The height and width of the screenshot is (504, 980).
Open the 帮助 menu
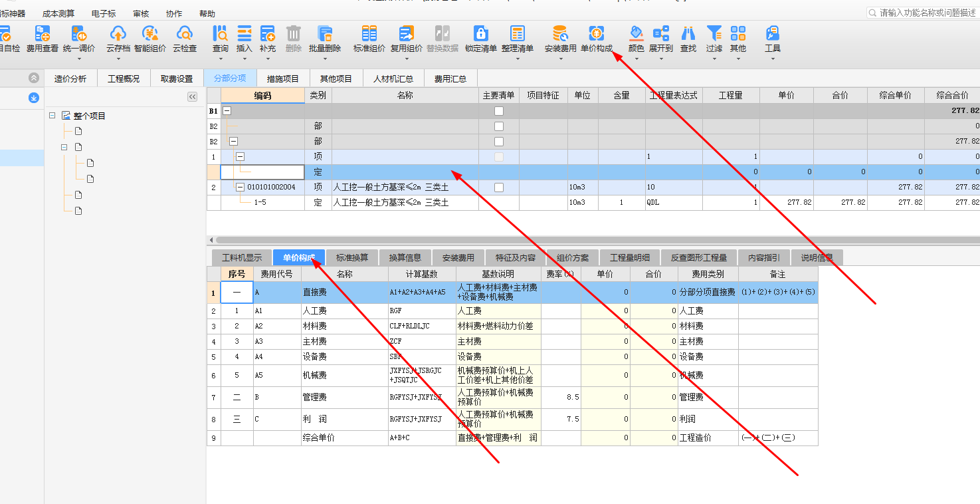coord(207,14)
